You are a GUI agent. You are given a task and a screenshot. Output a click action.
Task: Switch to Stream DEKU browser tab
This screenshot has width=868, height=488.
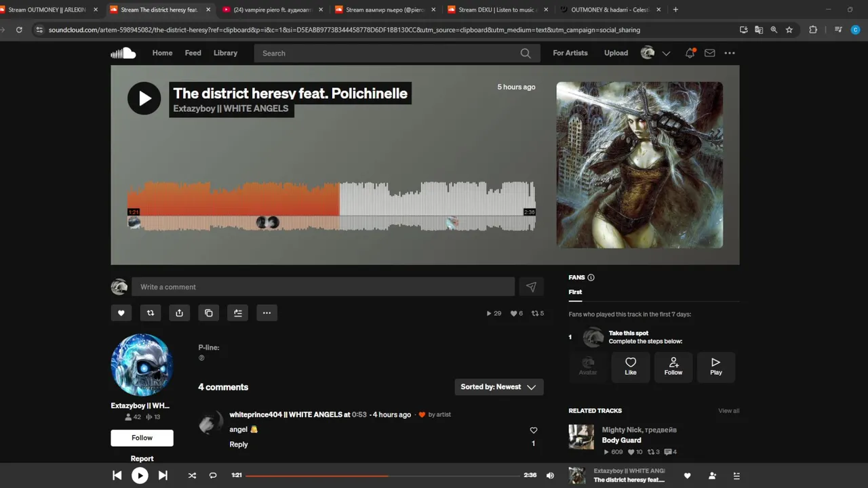497,10
